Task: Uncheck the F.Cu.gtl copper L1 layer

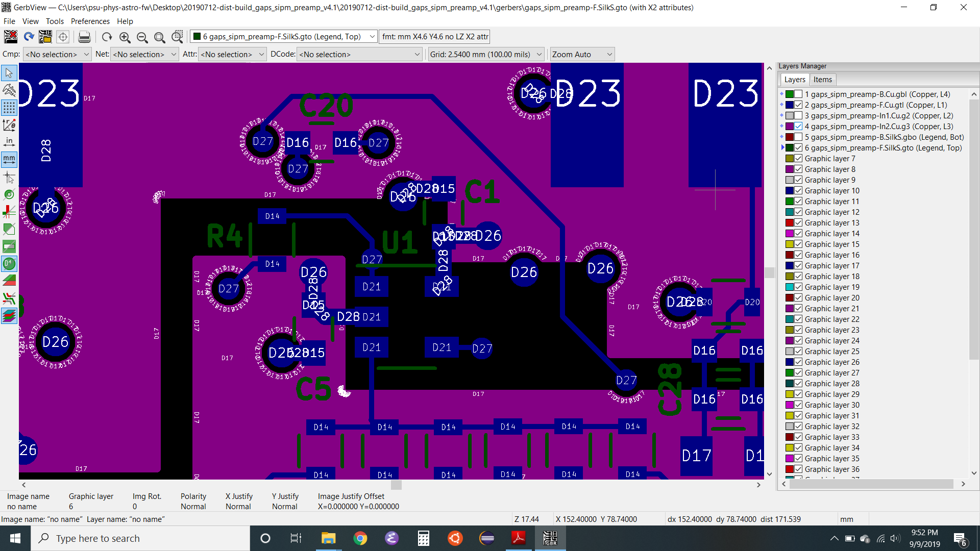Action: [798, 105]
